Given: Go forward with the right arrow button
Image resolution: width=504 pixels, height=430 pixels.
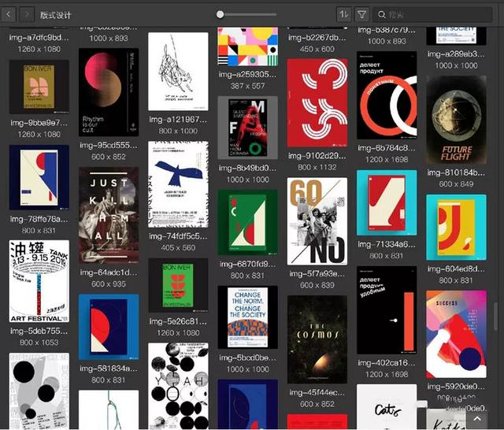Looking at the screenshot, I should click(27, 14).
